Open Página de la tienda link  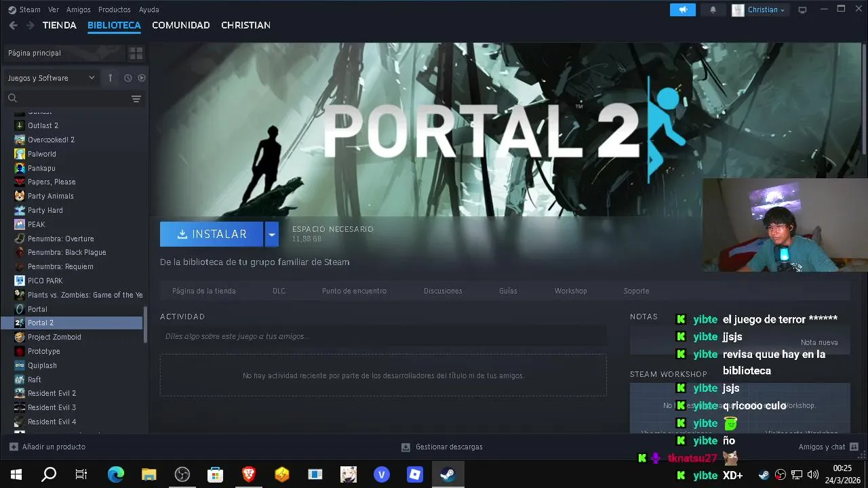[204, 291]
